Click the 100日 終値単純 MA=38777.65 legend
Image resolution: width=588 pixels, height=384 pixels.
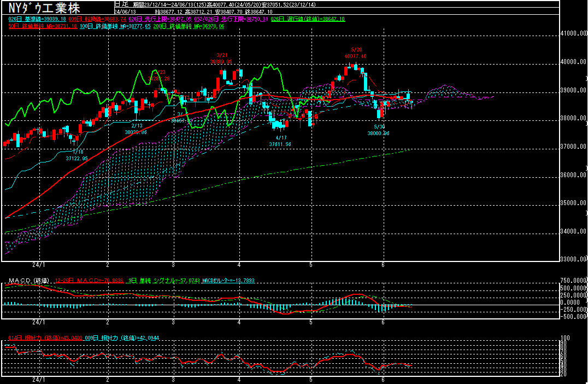[x=115, y=26]
